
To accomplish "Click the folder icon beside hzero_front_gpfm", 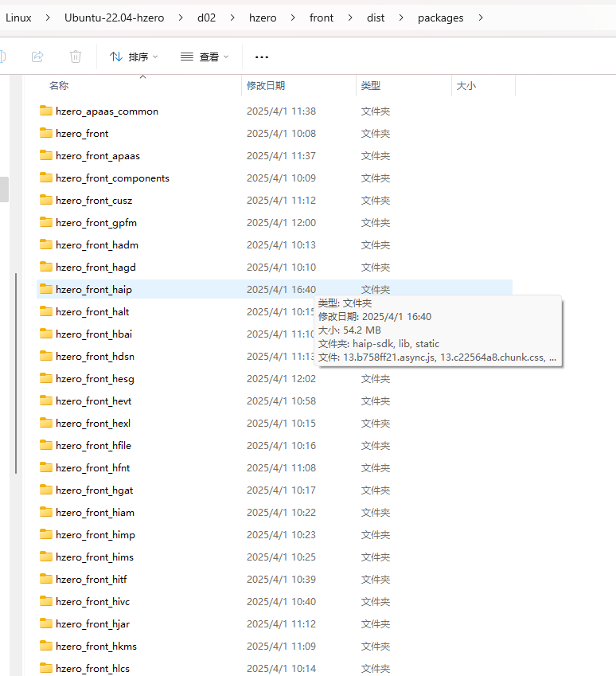I will (46, 222).
